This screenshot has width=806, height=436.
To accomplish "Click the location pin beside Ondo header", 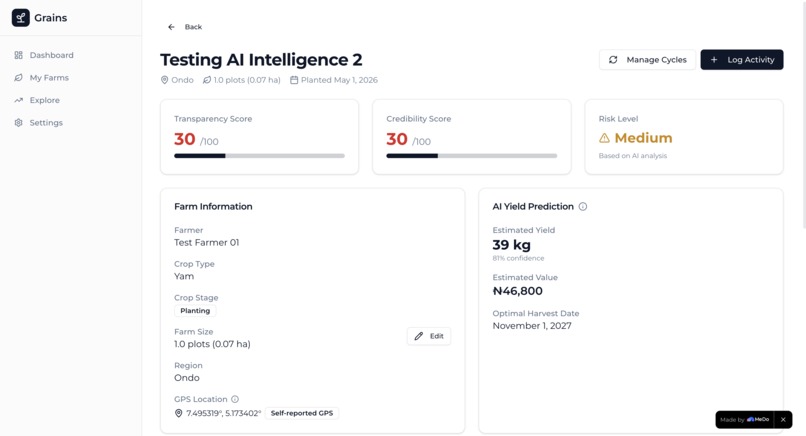I will point(164,80).
